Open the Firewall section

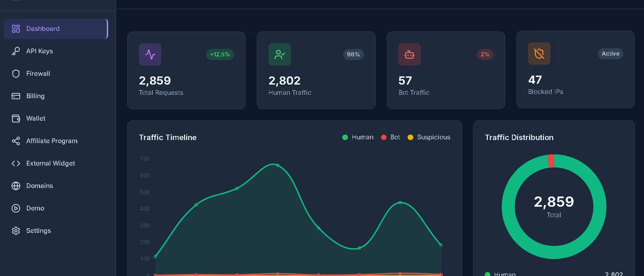[56, 74]
